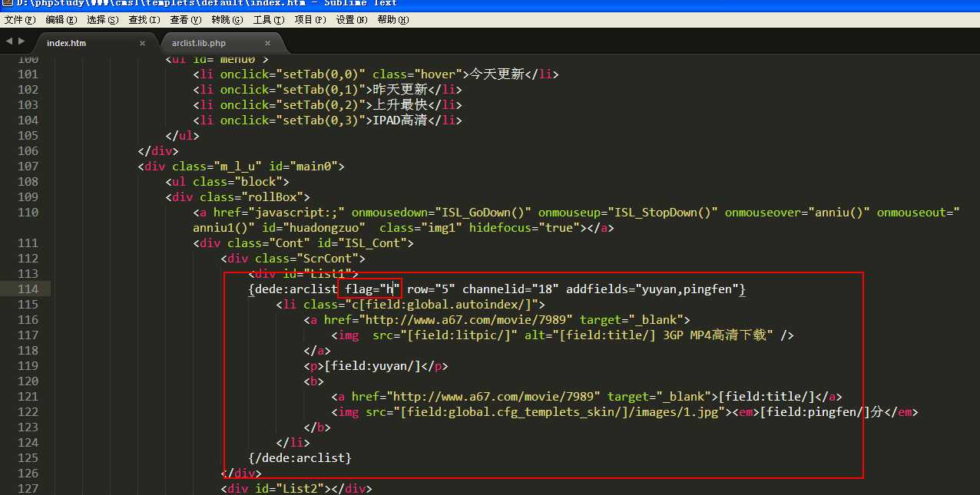
Task: Click line number 110 in the gutter
Action: [x=28, y=213]
